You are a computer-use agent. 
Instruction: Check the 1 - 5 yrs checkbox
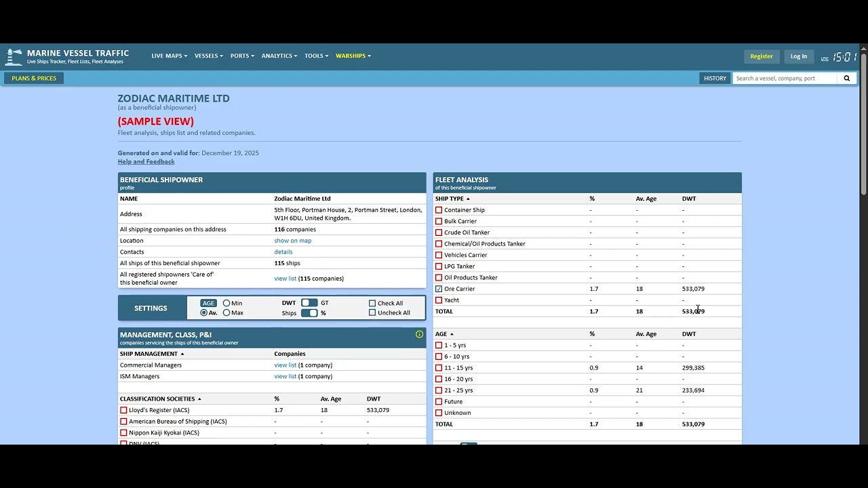(439, 346)
